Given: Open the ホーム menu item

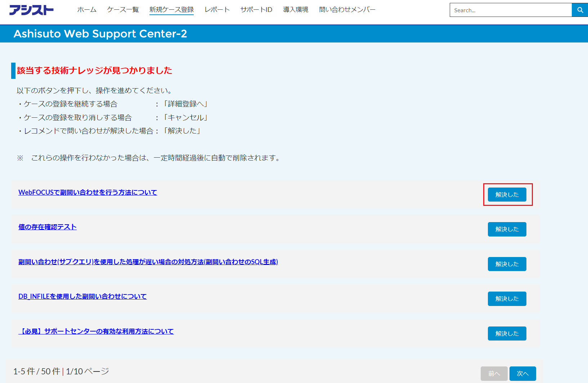Looking at the screenshot, I should 86,10.
